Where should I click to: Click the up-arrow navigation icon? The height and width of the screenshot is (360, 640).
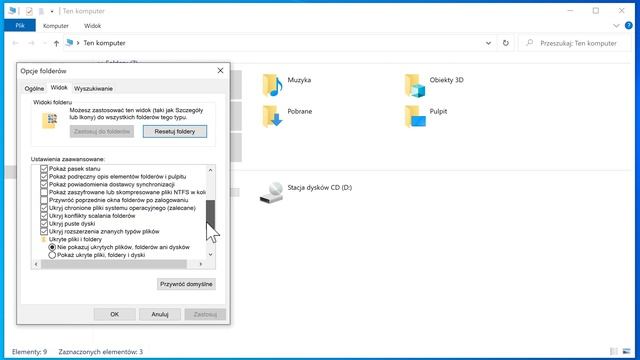tap(56, 43)
